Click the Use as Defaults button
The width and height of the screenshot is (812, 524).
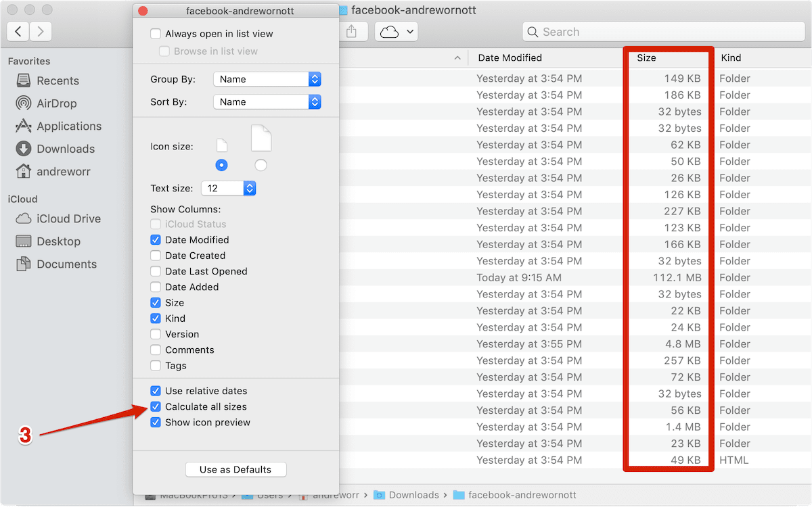[235, 469]
